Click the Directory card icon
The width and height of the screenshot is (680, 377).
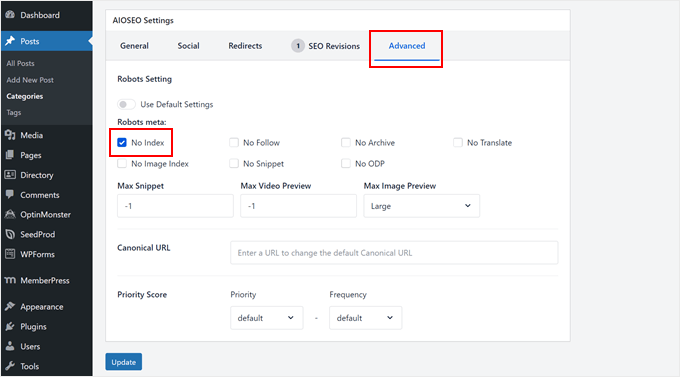point(10,175)
